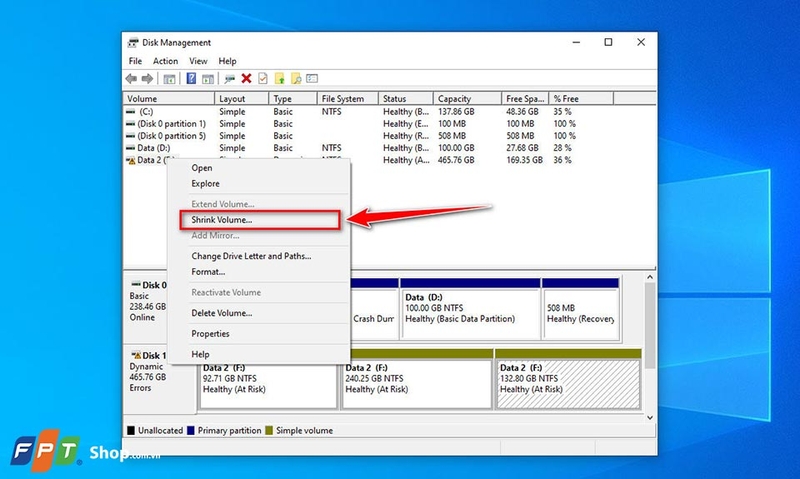
Task: Click the 169.35 GB free space cell
Action: (x=524, y=160)
